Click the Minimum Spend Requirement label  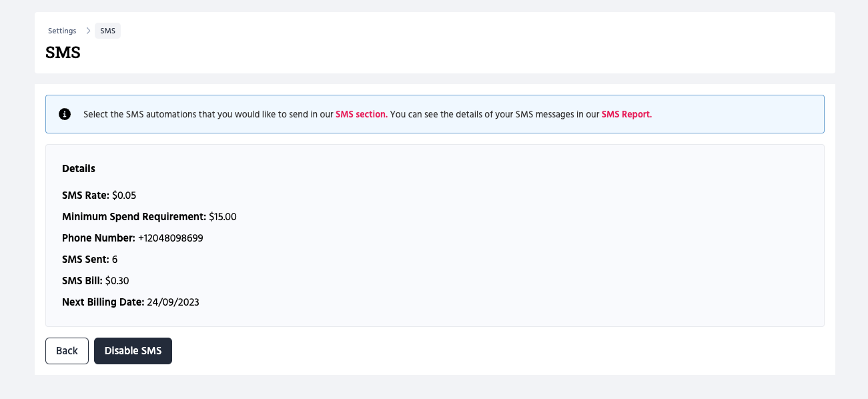(133, 217)
